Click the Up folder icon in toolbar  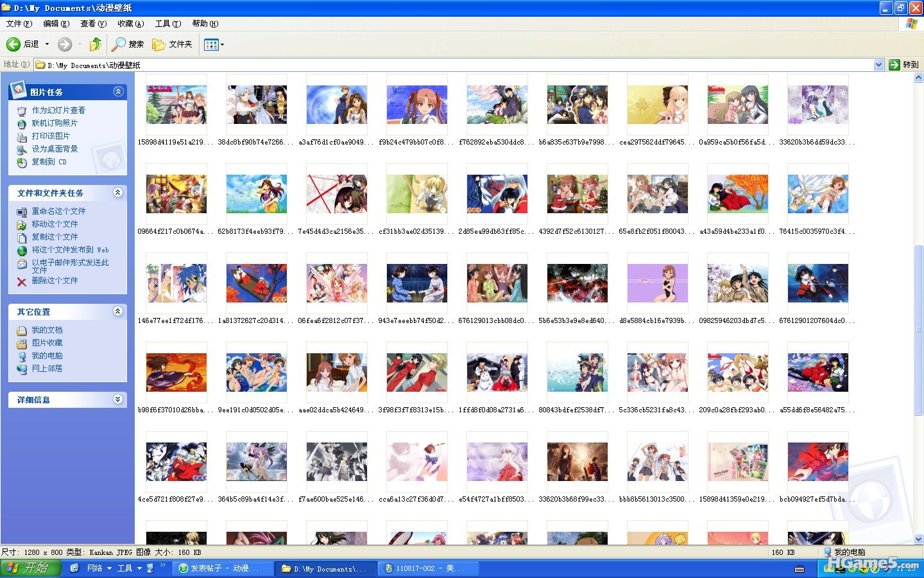coord(96,44)
